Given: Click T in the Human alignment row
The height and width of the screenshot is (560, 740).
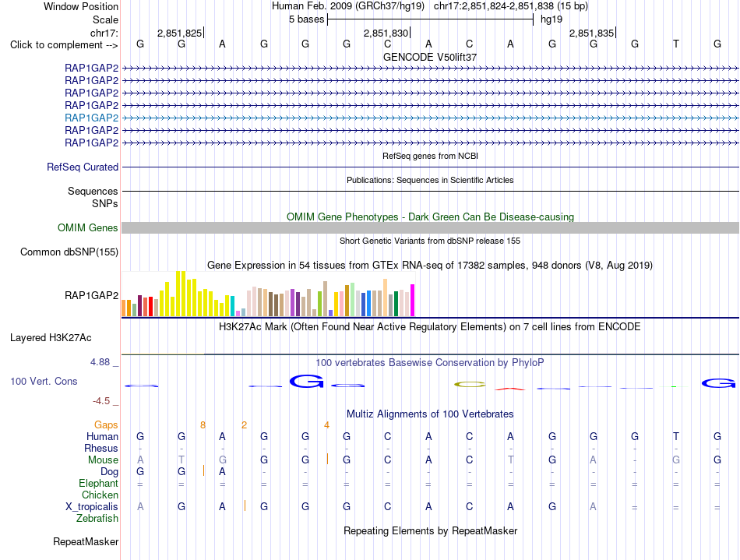Looking at the screenshot, I should (x=676, y=436).
